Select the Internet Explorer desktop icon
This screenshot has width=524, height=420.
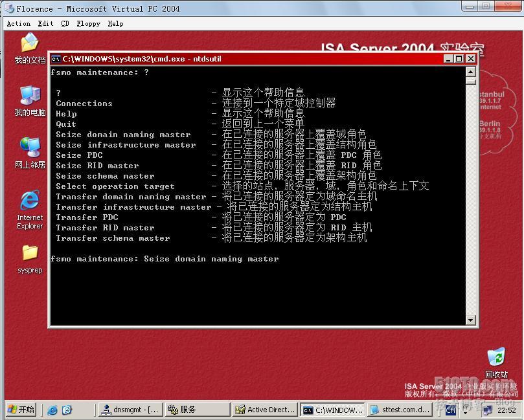[30, 210]
